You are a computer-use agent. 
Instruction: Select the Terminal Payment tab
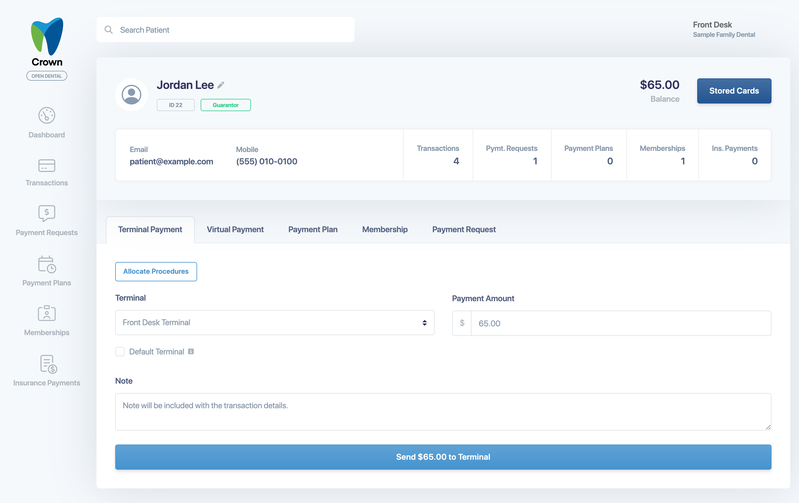150,229
